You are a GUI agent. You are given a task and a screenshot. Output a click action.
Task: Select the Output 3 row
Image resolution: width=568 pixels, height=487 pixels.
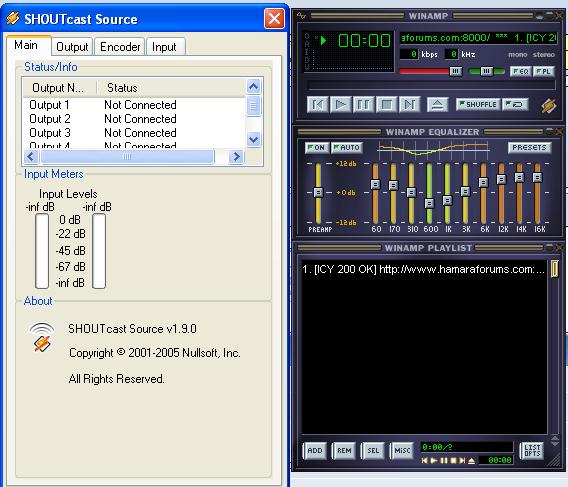[x=134, y=133]
